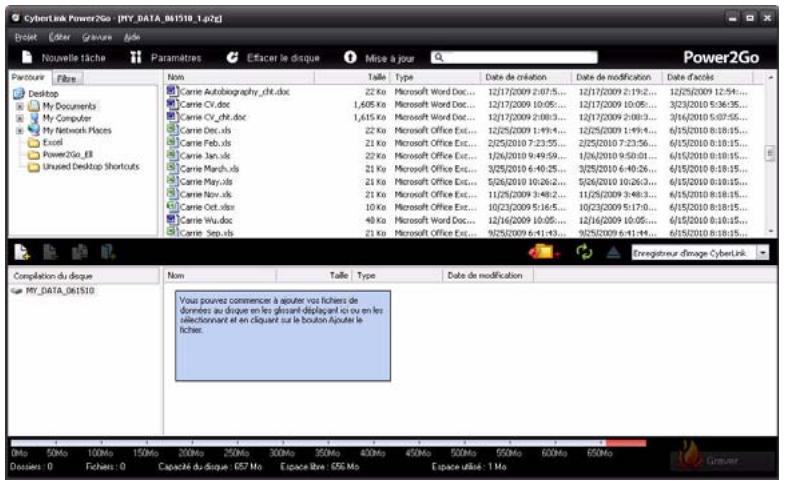
Task: Click the Nouvelle tâche document icon
Action: (27, 58)
